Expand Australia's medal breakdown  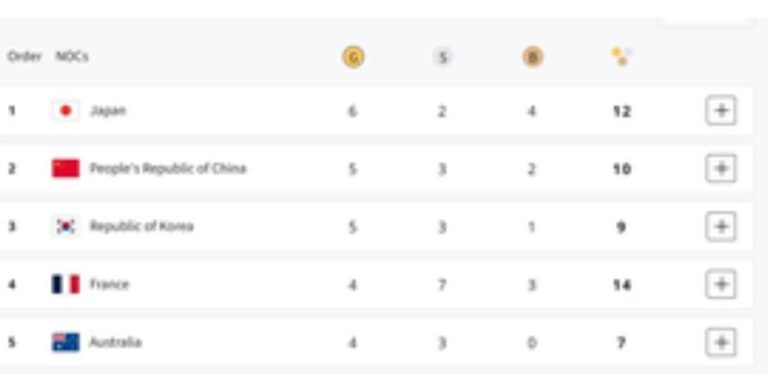720,342
